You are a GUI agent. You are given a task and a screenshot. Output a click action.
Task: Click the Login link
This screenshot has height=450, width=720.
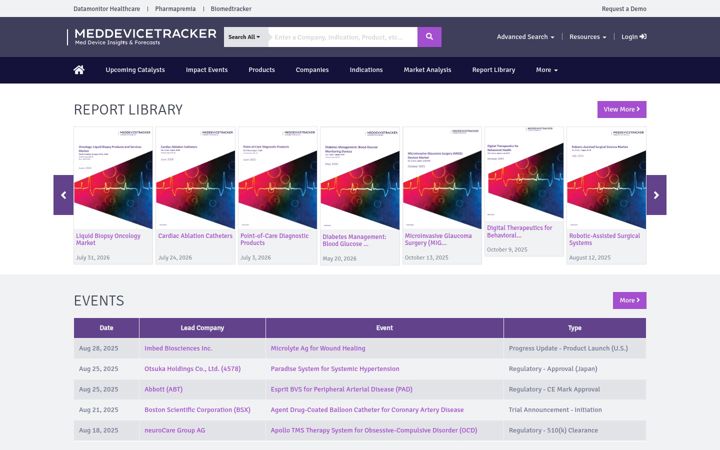pos(634,37)
